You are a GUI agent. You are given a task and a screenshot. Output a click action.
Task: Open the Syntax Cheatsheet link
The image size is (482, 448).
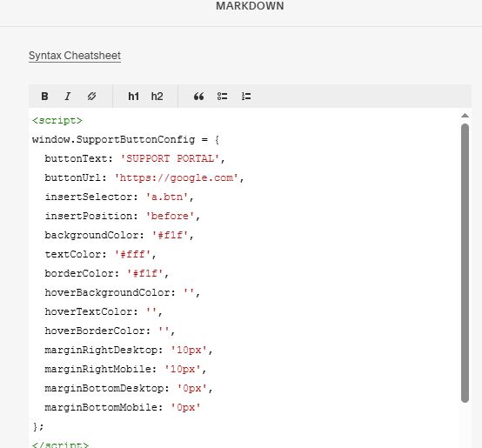point(75,56)
